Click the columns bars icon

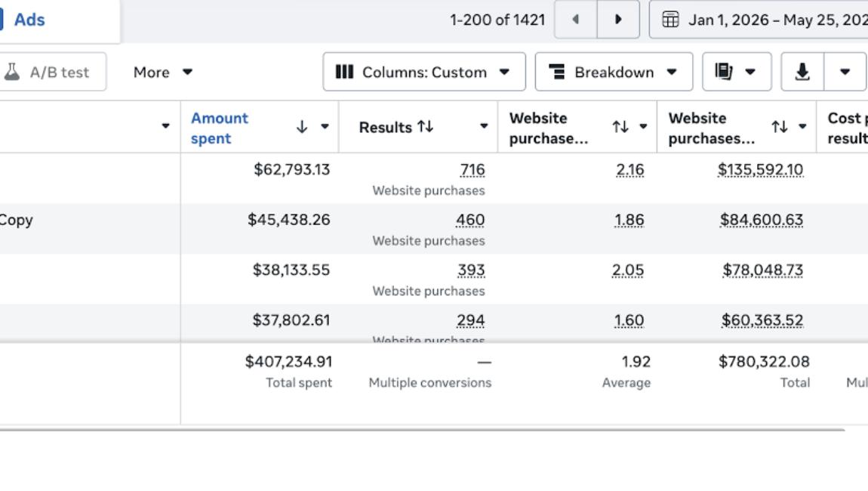[344, 72]
